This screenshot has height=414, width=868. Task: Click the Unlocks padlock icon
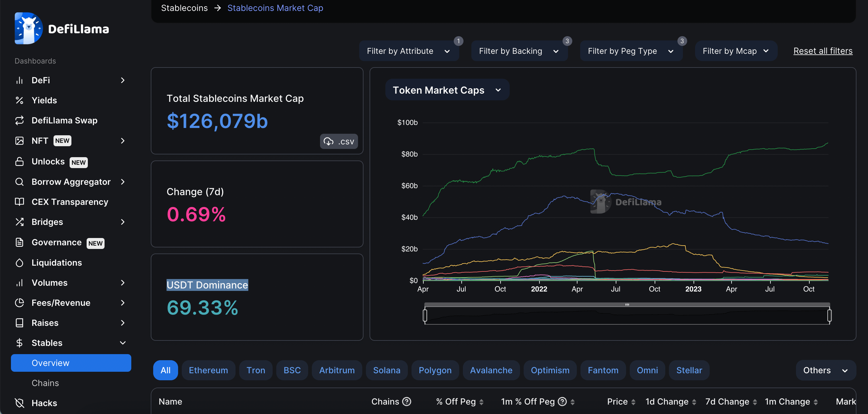pos(19,161)
